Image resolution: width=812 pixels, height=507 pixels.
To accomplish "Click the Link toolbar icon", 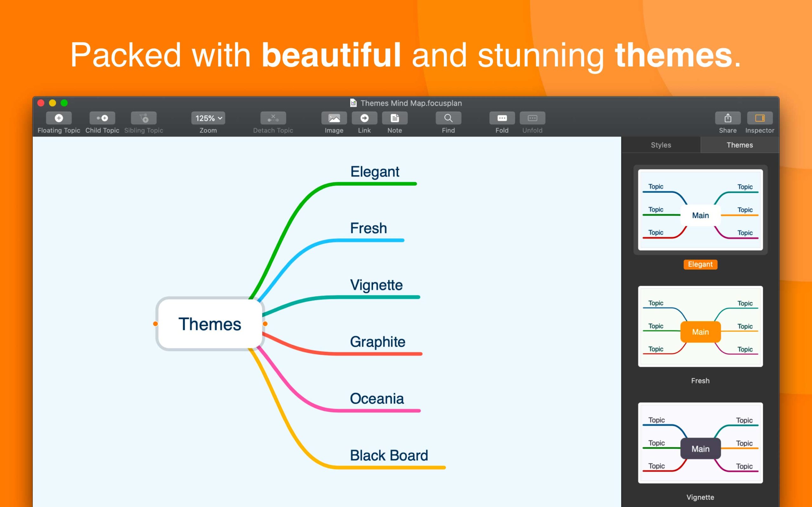I will [x=364, y=118].
